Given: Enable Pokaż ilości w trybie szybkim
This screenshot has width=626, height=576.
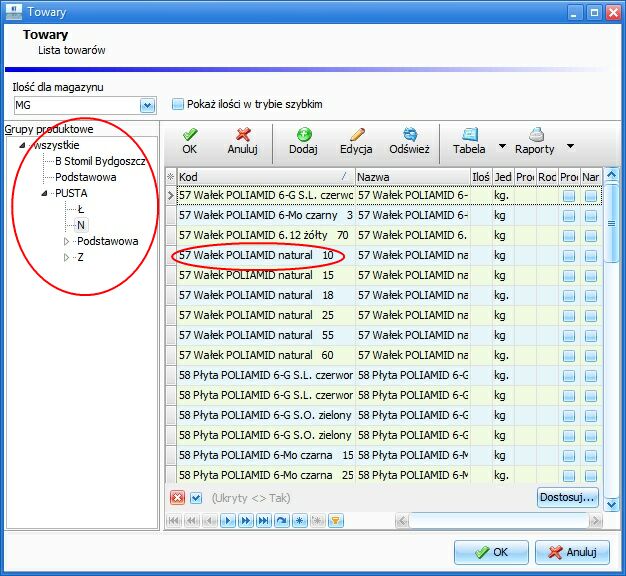Looking at the screenshot, I should pyautogui.click(x=178, y=104).
